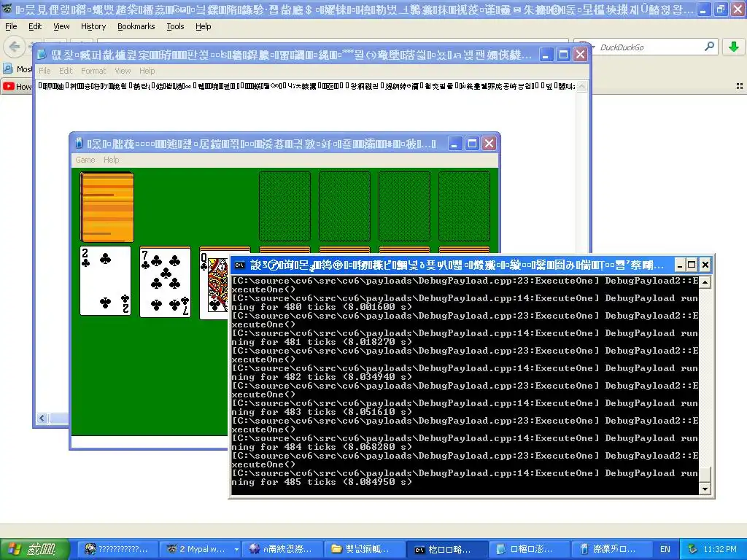The height and width of the screenshot is (560, 747).
Task: Click the magnifier icon in DuckDuckGo search box
Action: click(x=709, y=47)
